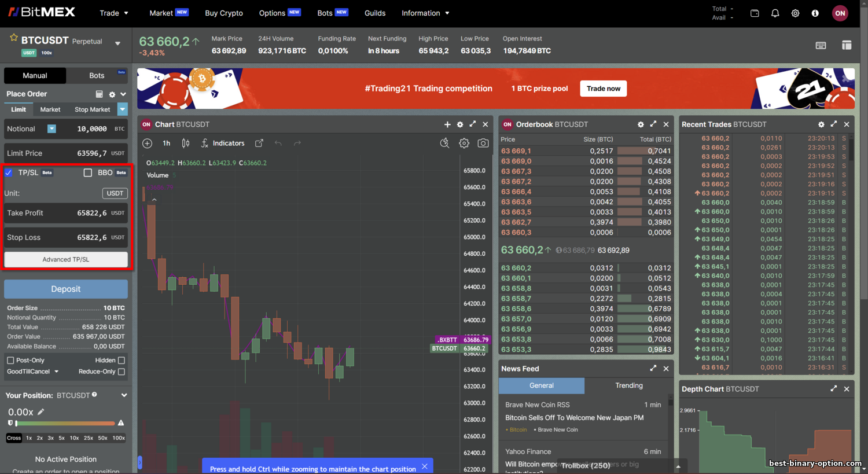Open the wallet icon in top bar

pyautogui.click(x=755, y=13)
